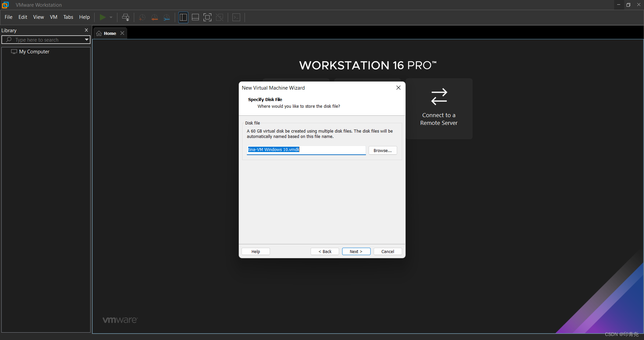The height and width of the screenshot is (340, 644).
Task: Click the search magnifier icon in Library
Action: pos(9,40)
